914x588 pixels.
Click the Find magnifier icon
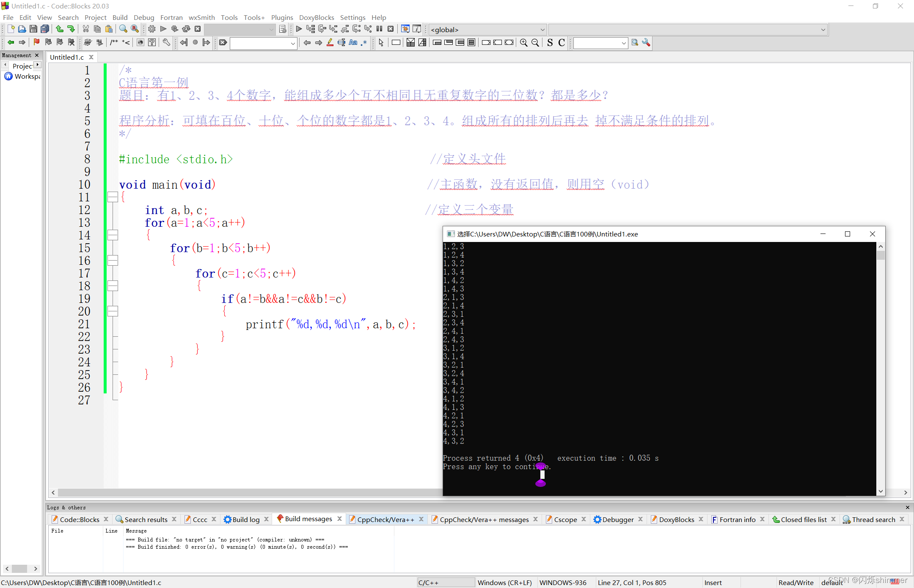point(123,29)
